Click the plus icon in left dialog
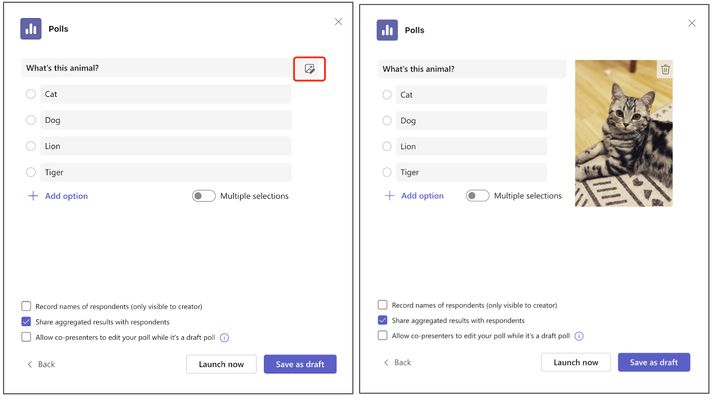 [x=33, y=196]
